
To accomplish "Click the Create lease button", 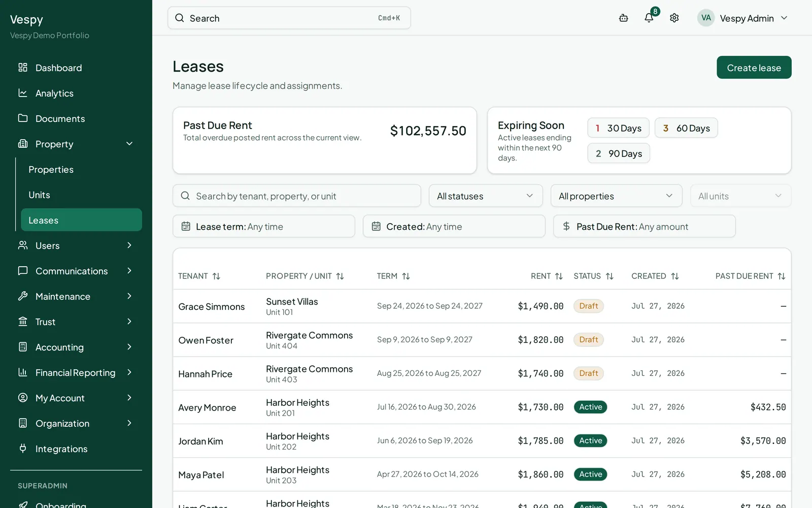I will [754, 68].
